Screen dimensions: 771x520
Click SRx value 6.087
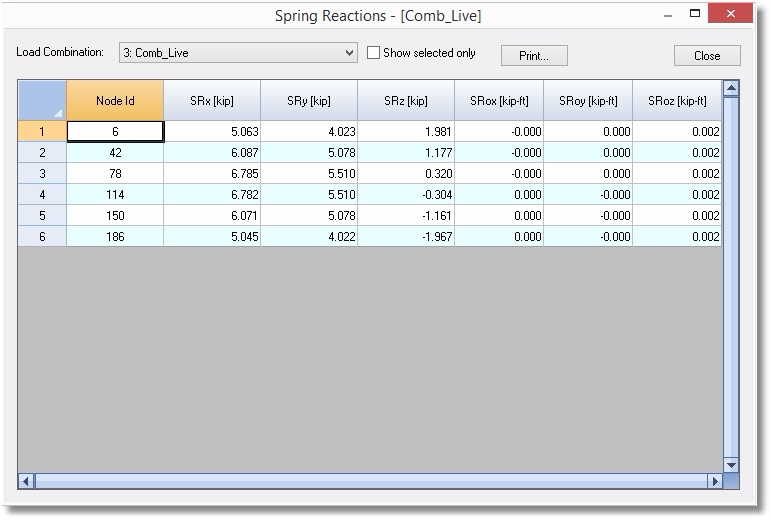212,152
